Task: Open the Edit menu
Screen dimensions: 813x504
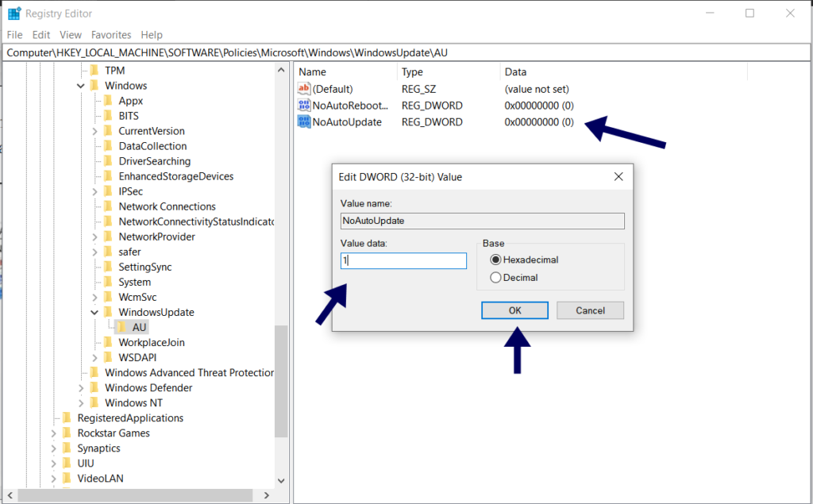Action: pos(40,34)
